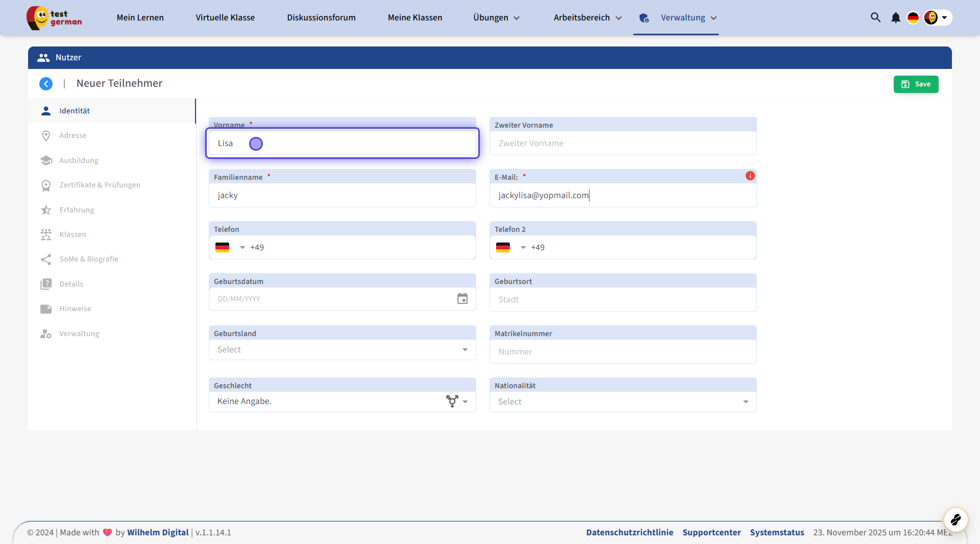Viewport: 980px width, 544px height.
Task: Click the search magnifier icon
Action: 875,17
